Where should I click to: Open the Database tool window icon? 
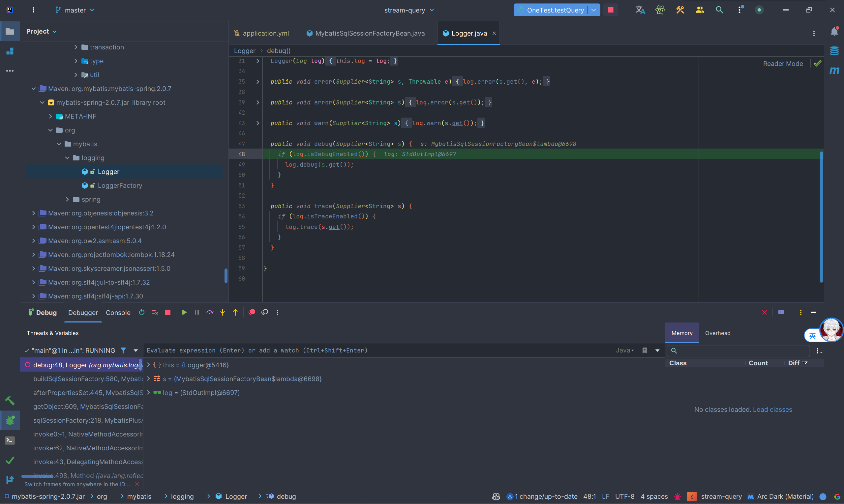click(834, 51)
